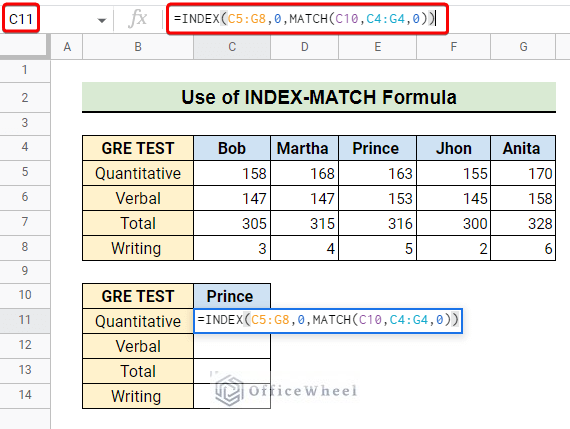This screenshot has height=429, width=570.
Task: Select Jhon's Total score 300
Action: [453, 223]
